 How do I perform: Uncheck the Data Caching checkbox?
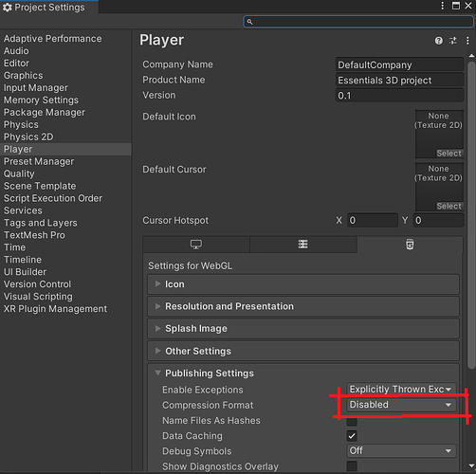[x=352, y=436]
